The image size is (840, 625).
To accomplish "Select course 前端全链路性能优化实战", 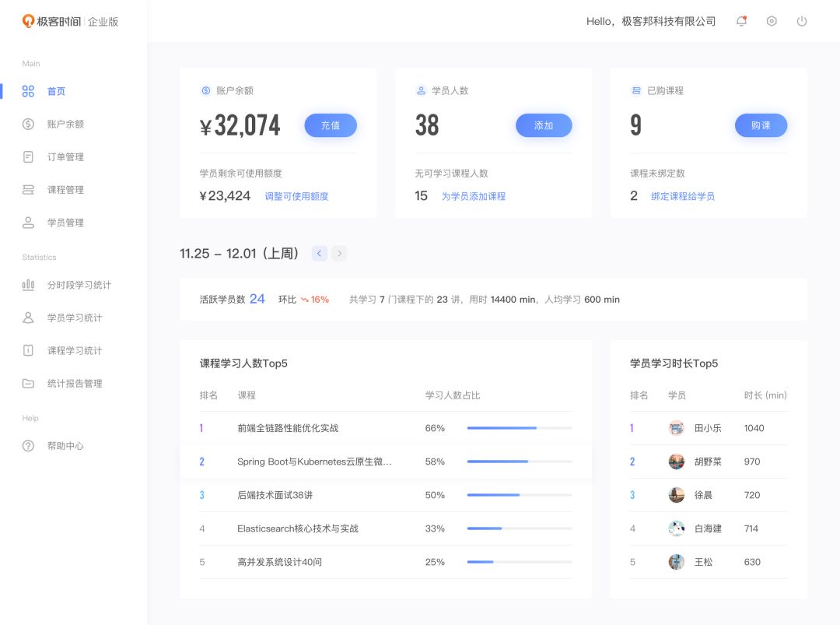I will point(288,428).
